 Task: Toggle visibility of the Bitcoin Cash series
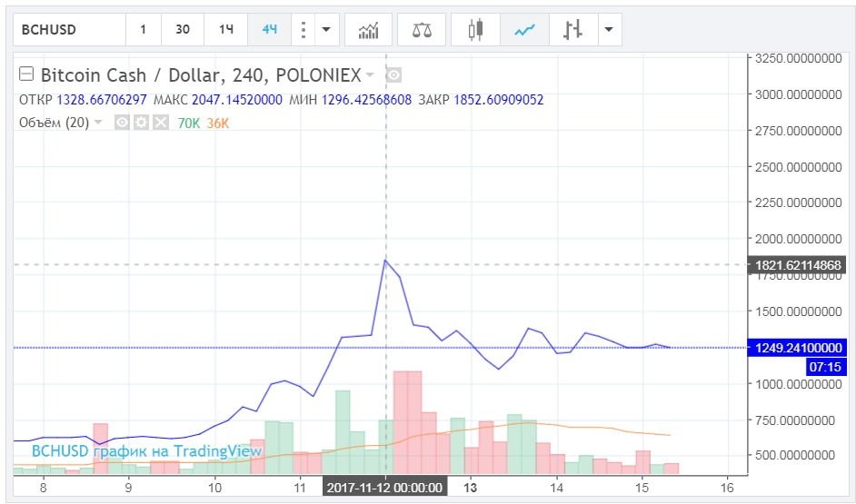click(x=393, y=74)
